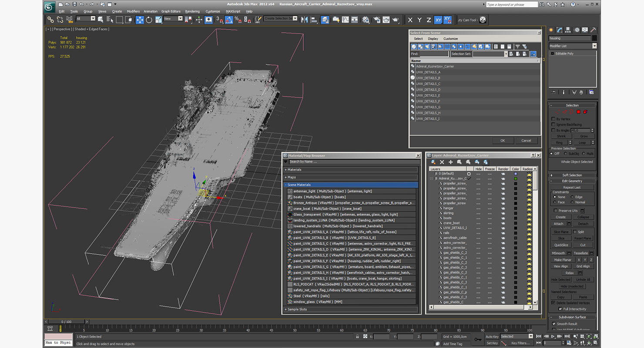Restrict to X axis
The image size is (644, 348).
[x=410, y=20]
